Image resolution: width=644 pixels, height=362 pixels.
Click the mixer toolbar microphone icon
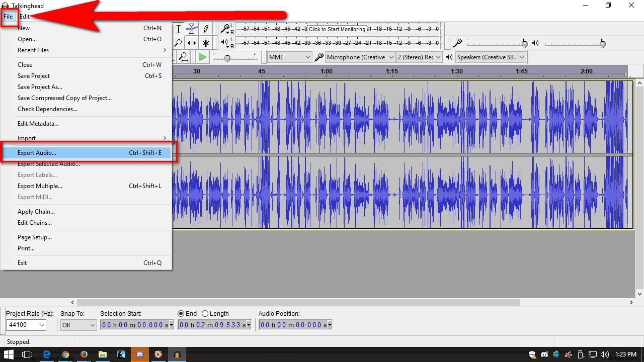point(457,43)
